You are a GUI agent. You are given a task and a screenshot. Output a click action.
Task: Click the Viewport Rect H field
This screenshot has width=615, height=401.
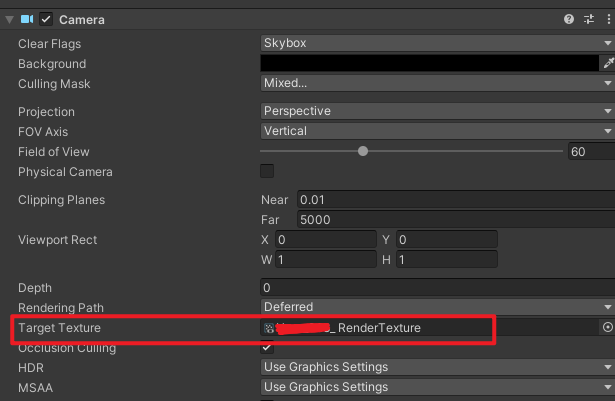pyautogui.click(x=447, y=259)
